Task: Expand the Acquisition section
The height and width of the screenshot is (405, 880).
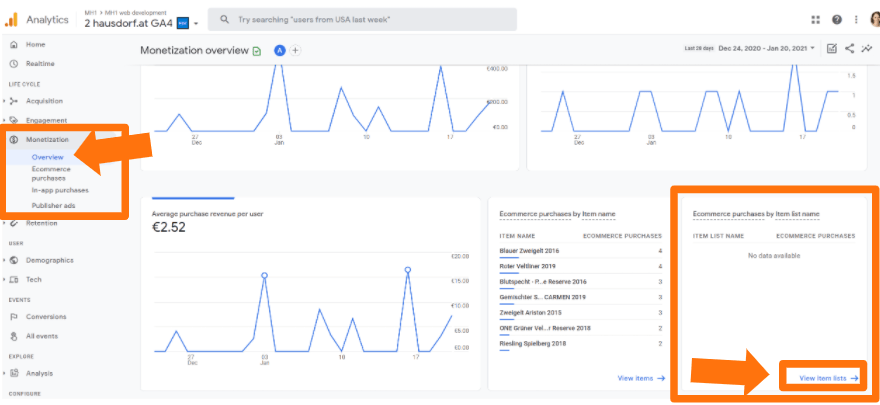Action: 44,101
